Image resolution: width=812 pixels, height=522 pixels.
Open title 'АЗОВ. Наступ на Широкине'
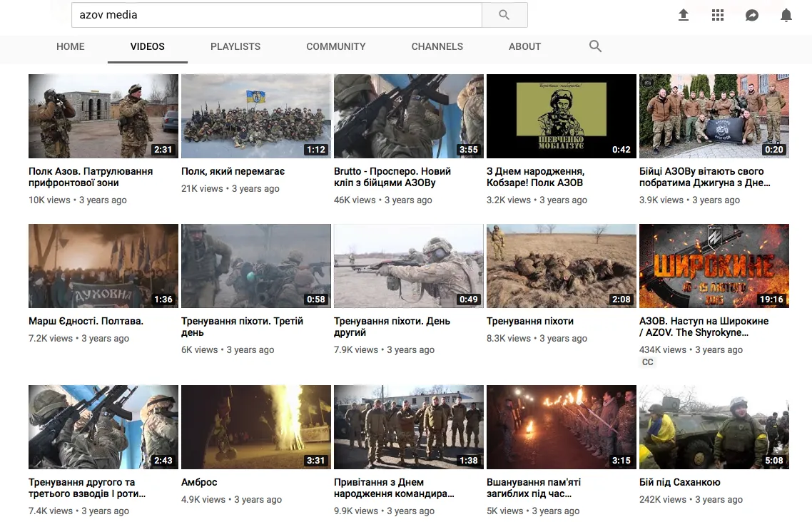704,327
